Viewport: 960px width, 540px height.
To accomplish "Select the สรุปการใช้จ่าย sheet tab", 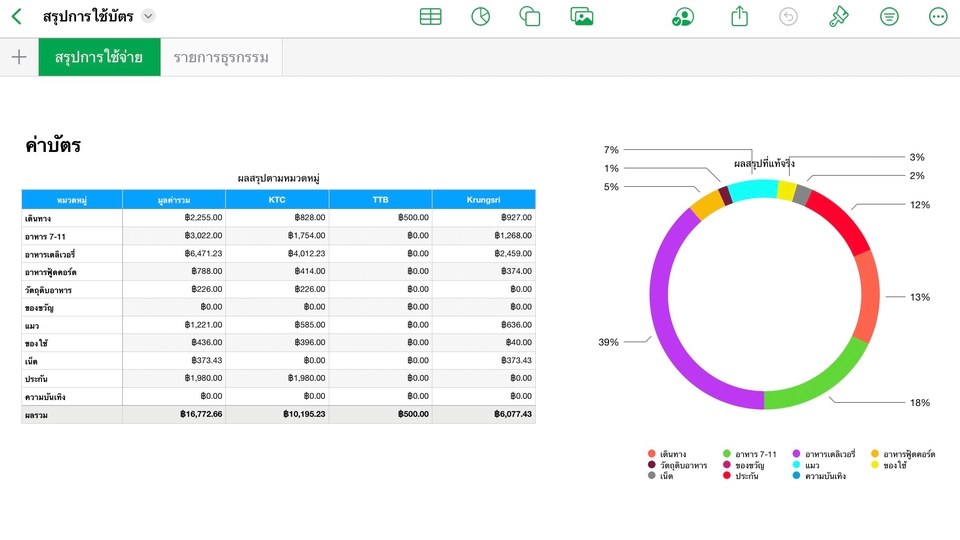I will tap(99, 57).
